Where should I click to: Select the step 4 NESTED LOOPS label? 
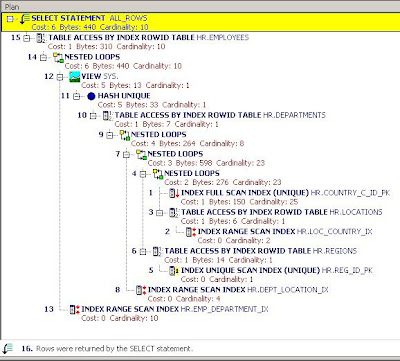click(192, 173)
